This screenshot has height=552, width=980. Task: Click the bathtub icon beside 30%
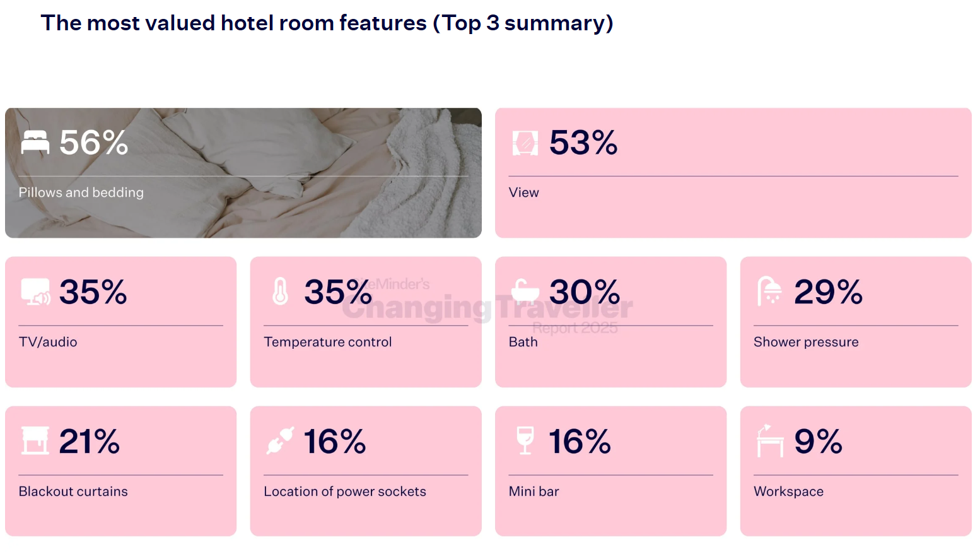tap(525, 291)
